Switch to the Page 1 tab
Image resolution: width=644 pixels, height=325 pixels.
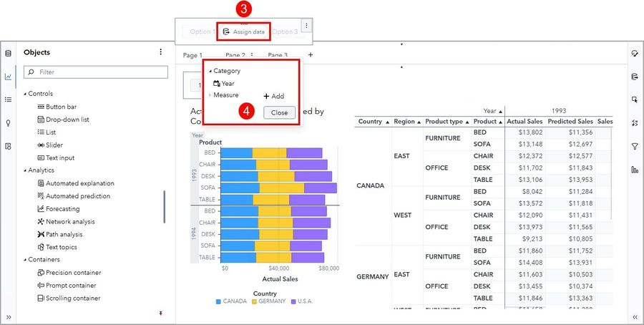[192, 55]
